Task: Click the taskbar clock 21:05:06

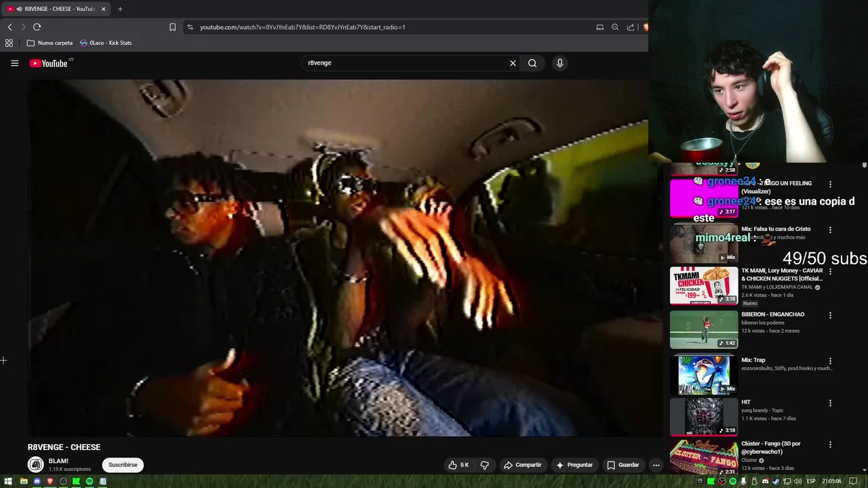Action: click(x=832, y=481)
